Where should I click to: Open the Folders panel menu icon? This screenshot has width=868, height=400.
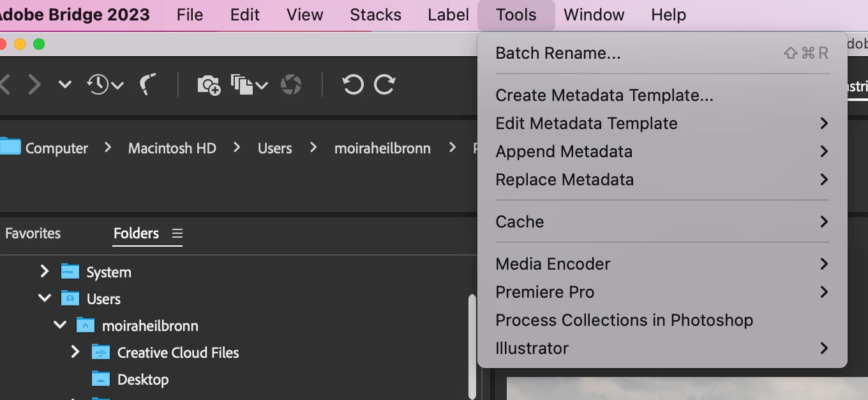177,233
